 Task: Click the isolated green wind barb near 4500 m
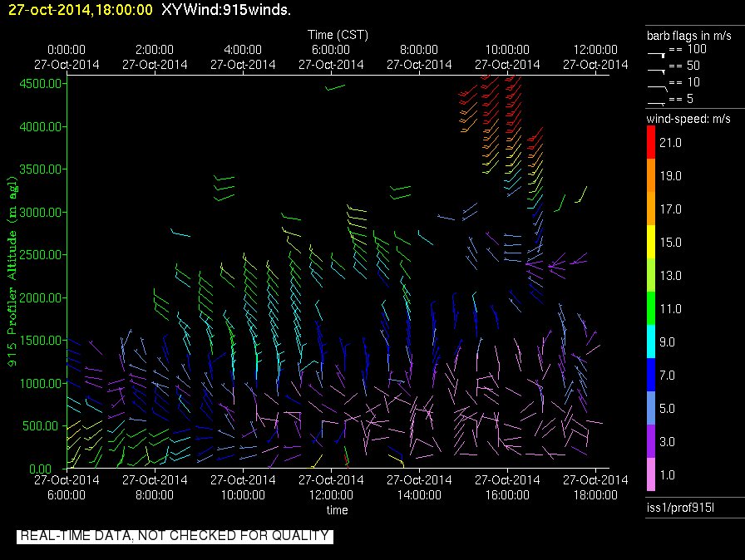[335, 87]
